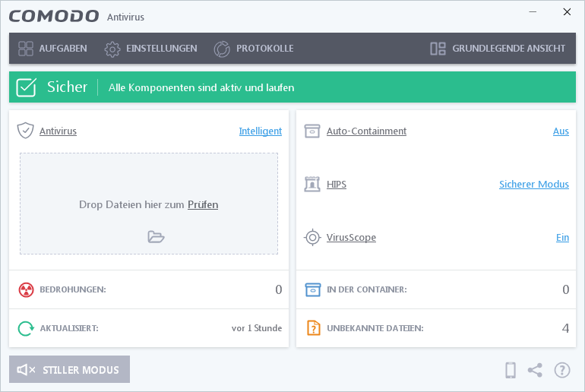Open the VirusScope link

click(351, 238)
